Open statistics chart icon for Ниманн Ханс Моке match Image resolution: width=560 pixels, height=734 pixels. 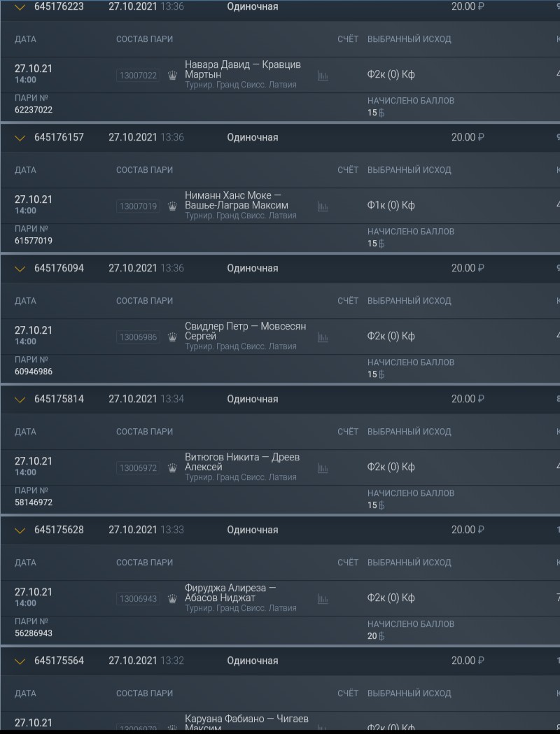(x=323, y=206)
